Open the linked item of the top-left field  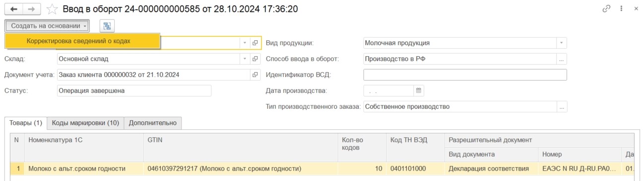point(256,43)
